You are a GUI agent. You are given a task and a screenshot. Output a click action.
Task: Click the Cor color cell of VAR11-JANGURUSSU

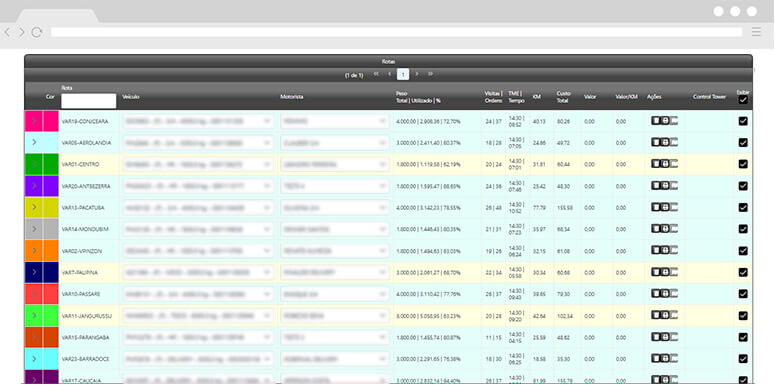pyautogui.click(x=51, y=315)
